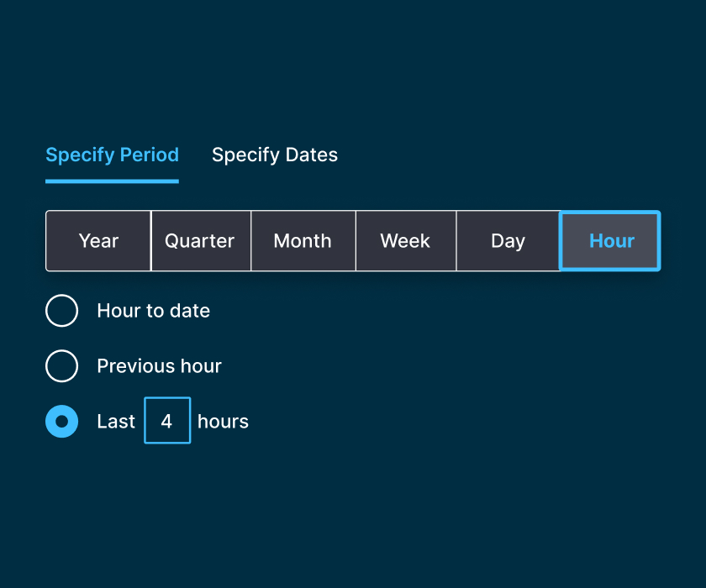Click the "hours" text after the input
Viewport: 706px width, 588px height.
click(x=223, y=422)
